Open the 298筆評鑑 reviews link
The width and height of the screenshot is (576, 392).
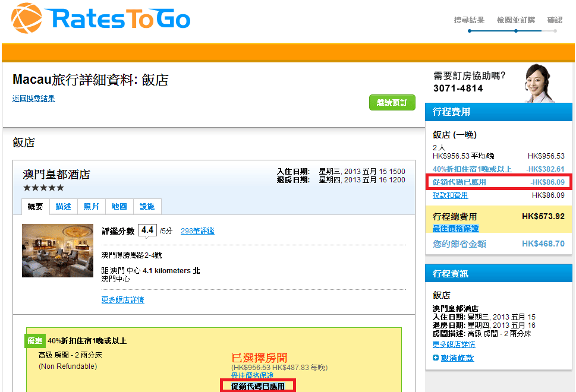[x=197, y=231]
